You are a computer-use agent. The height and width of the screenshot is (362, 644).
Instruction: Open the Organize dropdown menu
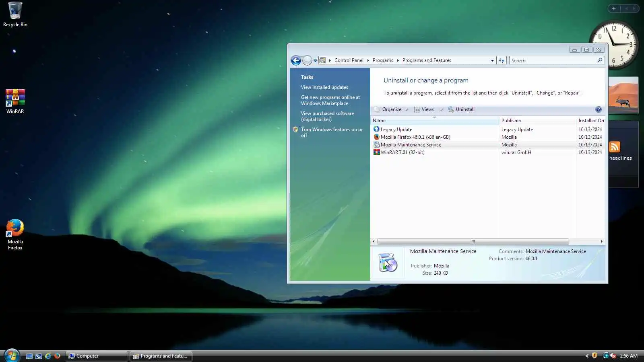tap(391, 109)
